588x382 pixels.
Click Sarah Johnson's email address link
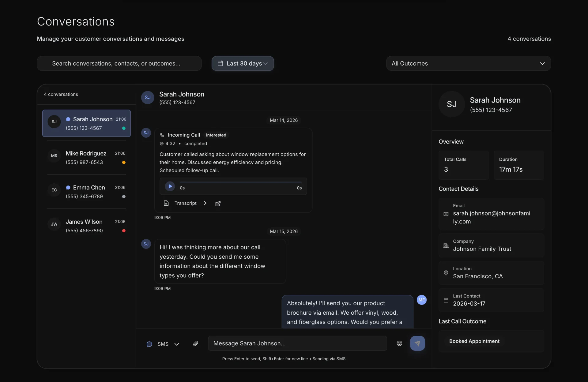point(491,217)
